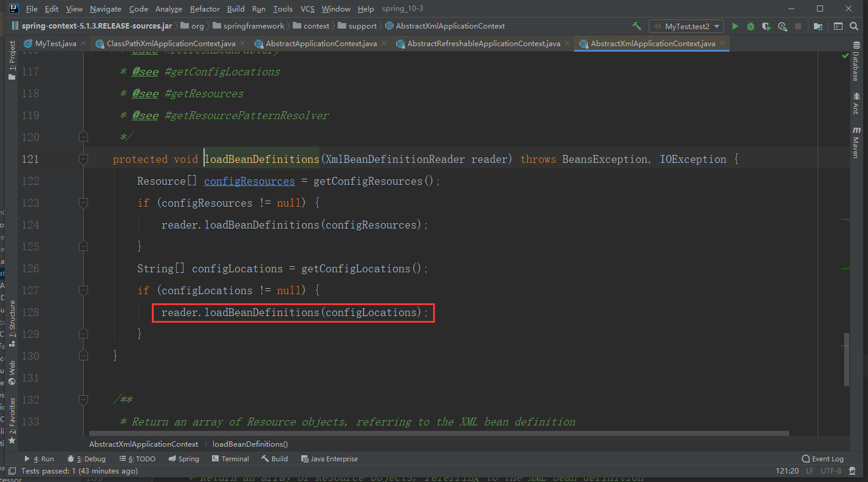Click the vertical editor scrollbar thumb

[x=847, y=359]
